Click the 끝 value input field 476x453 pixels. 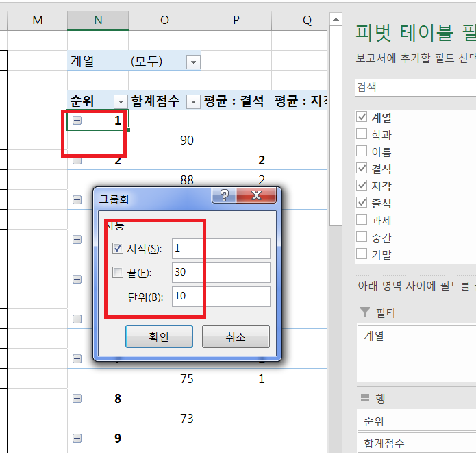(x=221, y=273)
